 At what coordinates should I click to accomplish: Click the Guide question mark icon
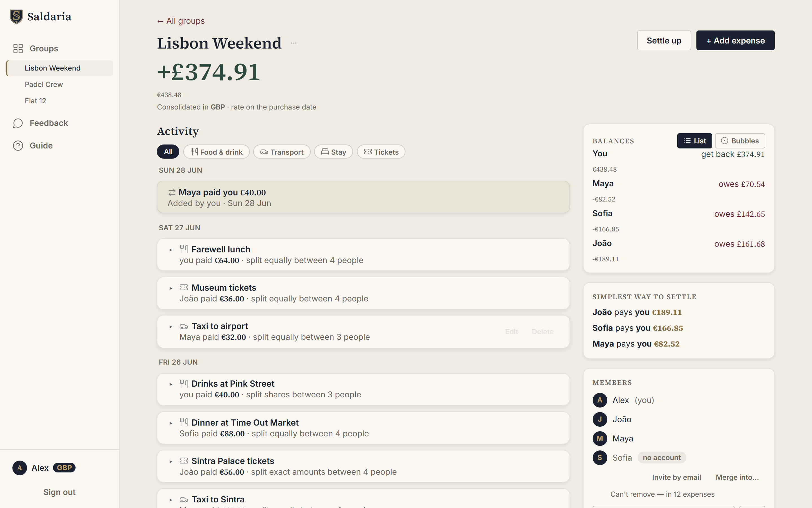tap(18, 145)
